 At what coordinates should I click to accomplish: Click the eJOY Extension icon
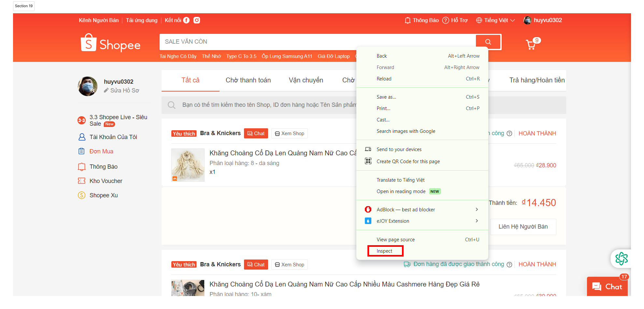(x=368, y=221)
